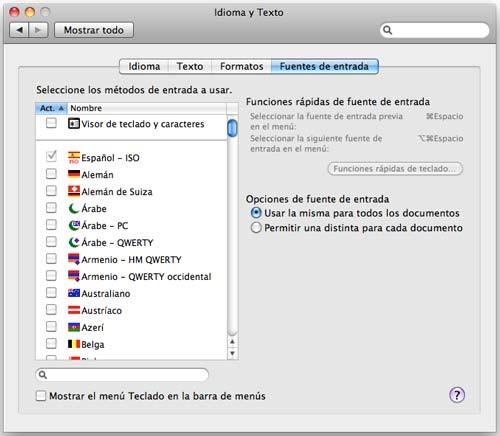The width and height of the screenshot is (500, 436).
Task: Click the Mostrar todo button
Action: tap(94, 30)
